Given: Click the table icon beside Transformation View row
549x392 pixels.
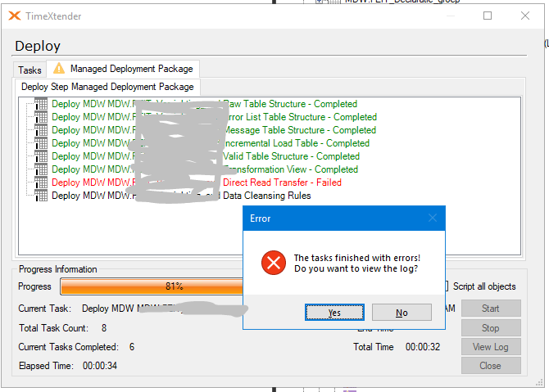Looking at the screenshot, I should [41, 169].
